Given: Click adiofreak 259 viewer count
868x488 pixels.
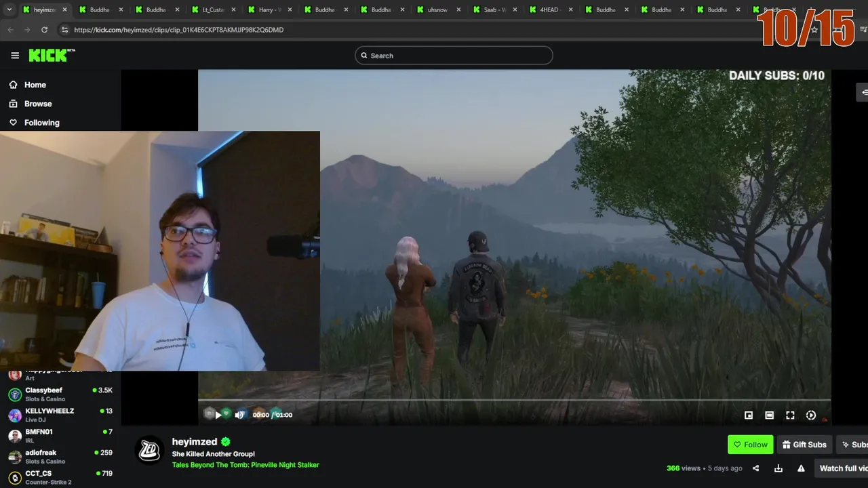Looking at the screenshot, I should tap(104, 453).
